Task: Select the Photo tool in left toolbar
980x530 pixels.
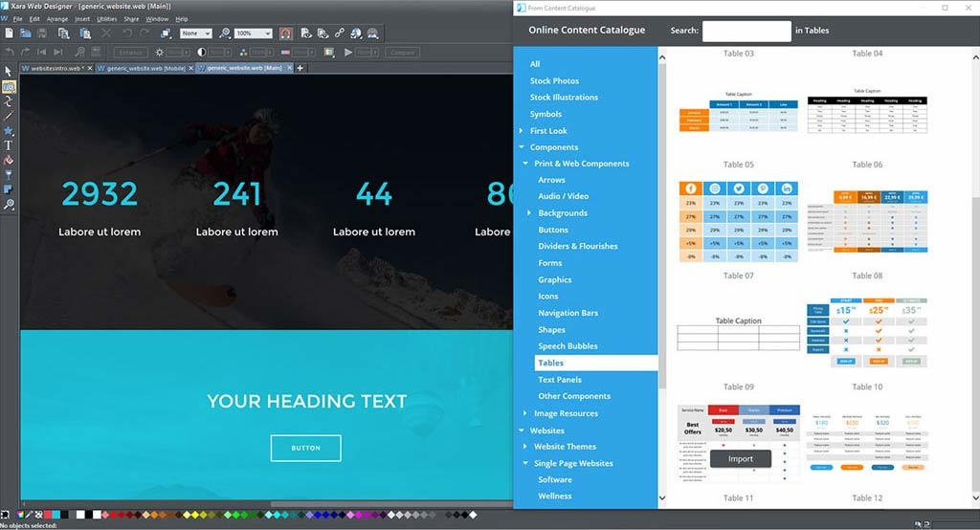Action: click(9, 86)
